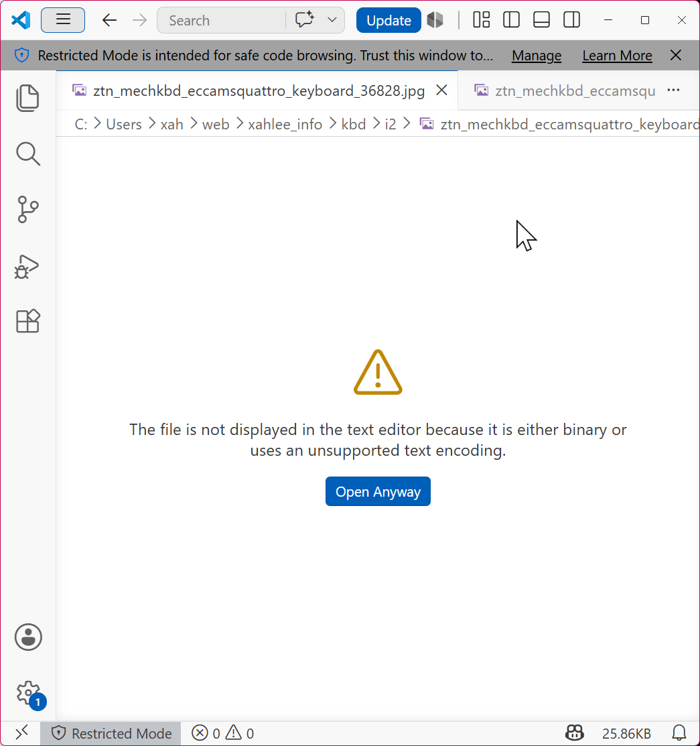700x746 pixels.
Task: Click the Copilot status bar icon
Action: coord(574,733)
